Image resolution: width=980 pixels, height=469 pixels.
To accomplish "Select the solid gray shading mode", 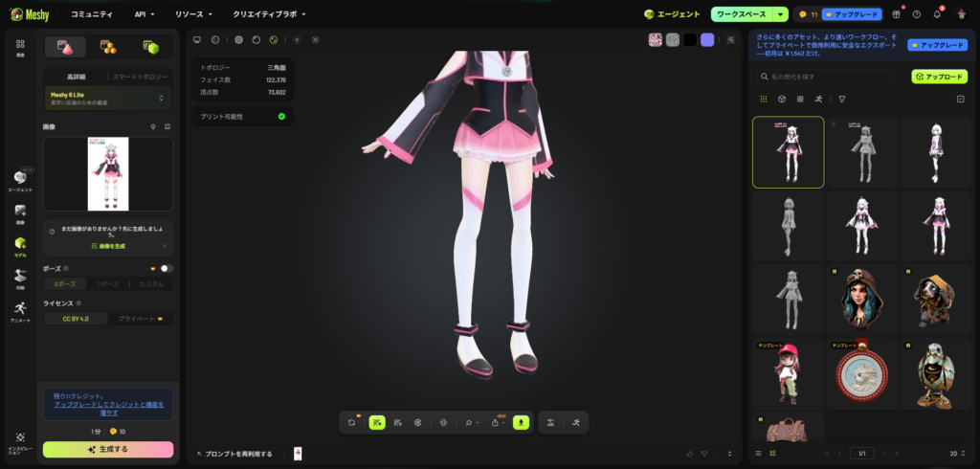I will [238, 39].
